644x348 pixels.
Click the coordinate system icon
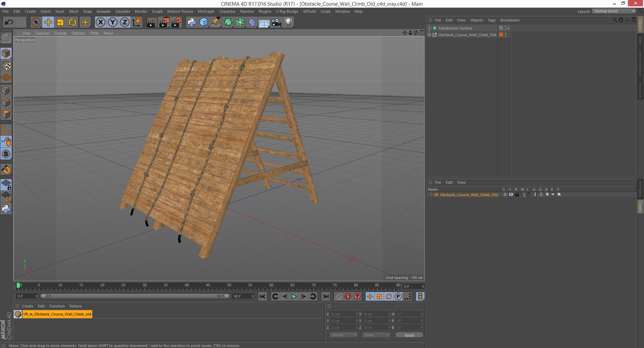[x=137, y=22]
